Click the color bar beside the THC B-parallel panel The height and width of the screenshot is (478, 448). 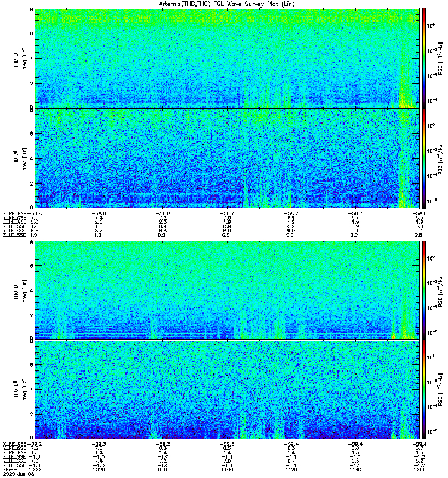(x=424, y=390)
